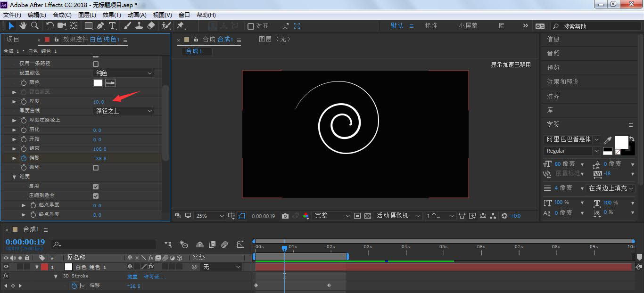Pick the Clone Stamp tool

(139, 25)
